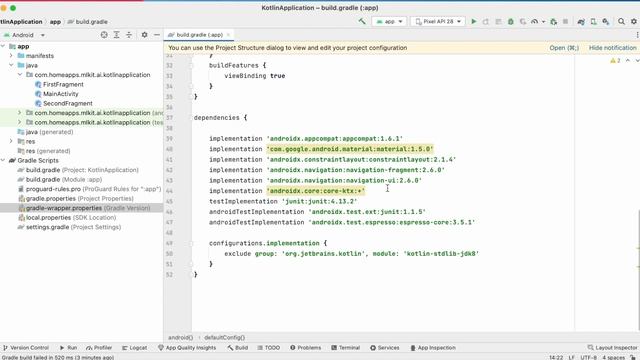Click the Apply Code Changes icon
The image size is (640, 360).
tap(498, 22)
